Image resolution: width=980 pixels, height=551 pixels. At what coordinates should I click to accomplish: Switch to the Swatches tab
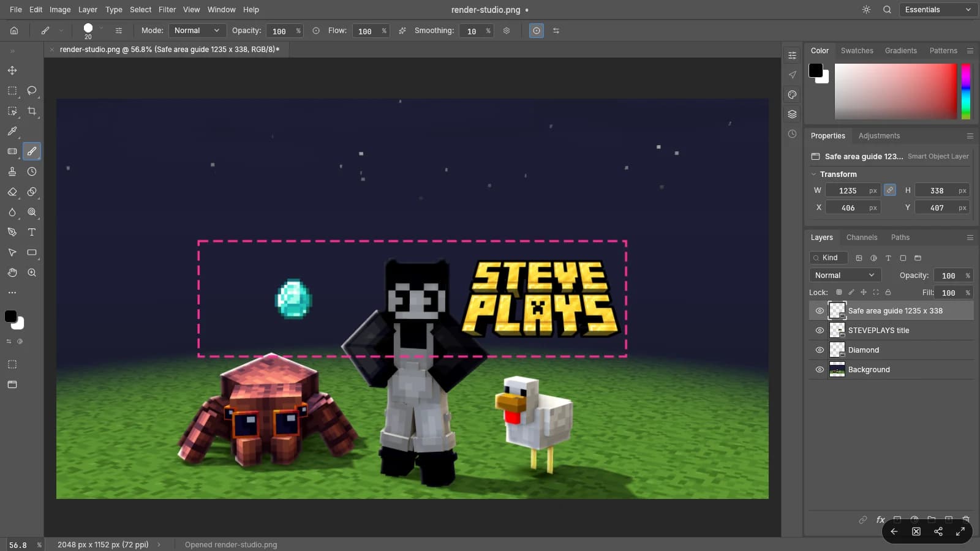click(857, 51)
